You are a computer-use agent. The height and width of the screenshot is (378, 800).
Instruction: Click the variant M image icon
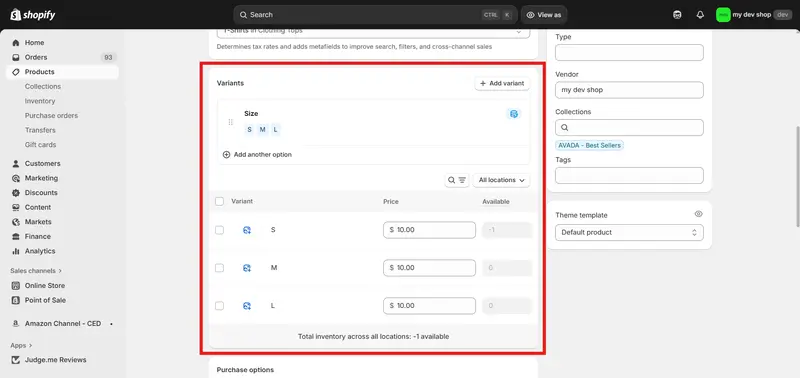(x=247, y=268)
